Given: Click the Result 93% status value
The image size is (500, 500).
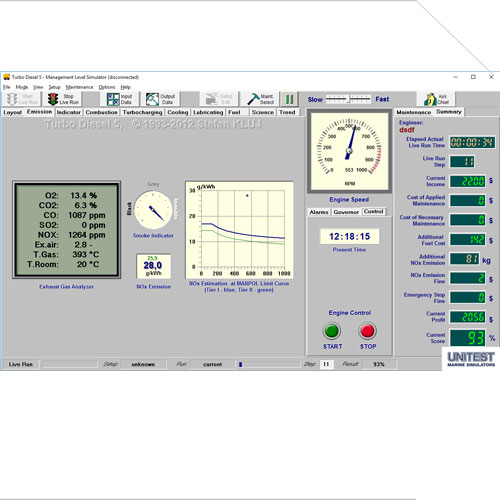Looking at the screenshot, I should 379,364.
